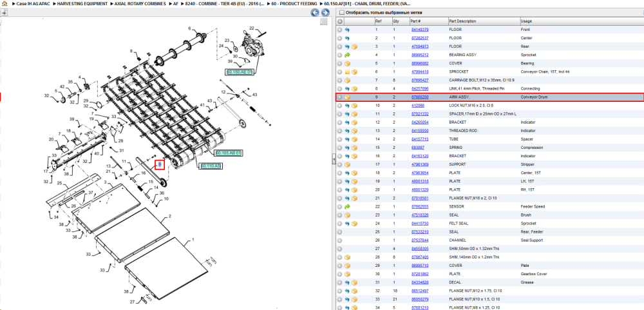Click the box icon on ref 5 COVER row
The image size is (644, 310).
(347, 64)
